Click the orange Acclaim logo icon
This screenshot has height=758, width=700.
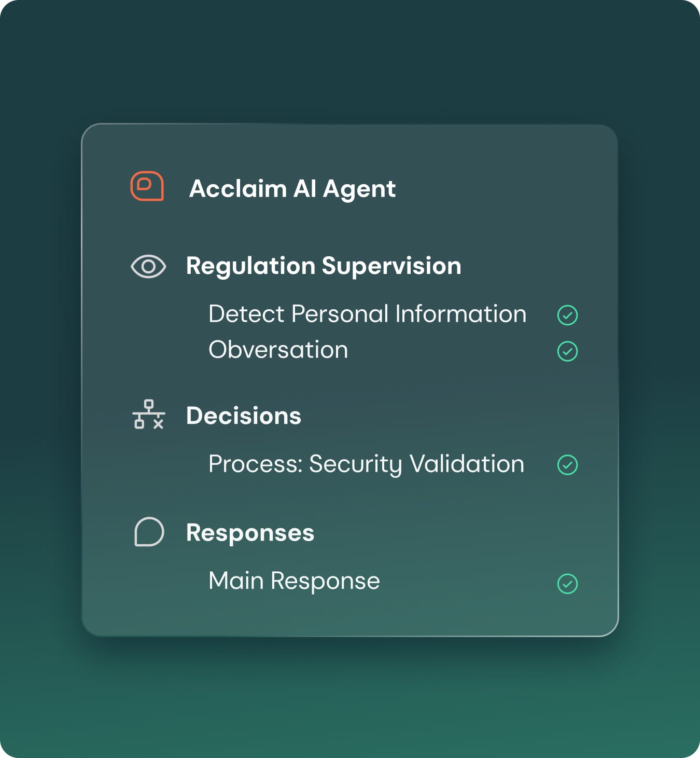coord(147,186)
